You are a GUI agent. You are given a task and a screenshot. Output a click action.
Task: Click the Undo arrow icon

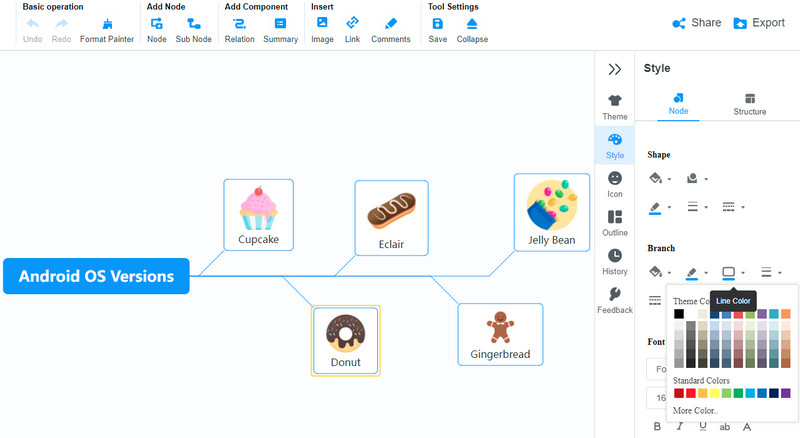pyautogui.click(x=33, y=23)
